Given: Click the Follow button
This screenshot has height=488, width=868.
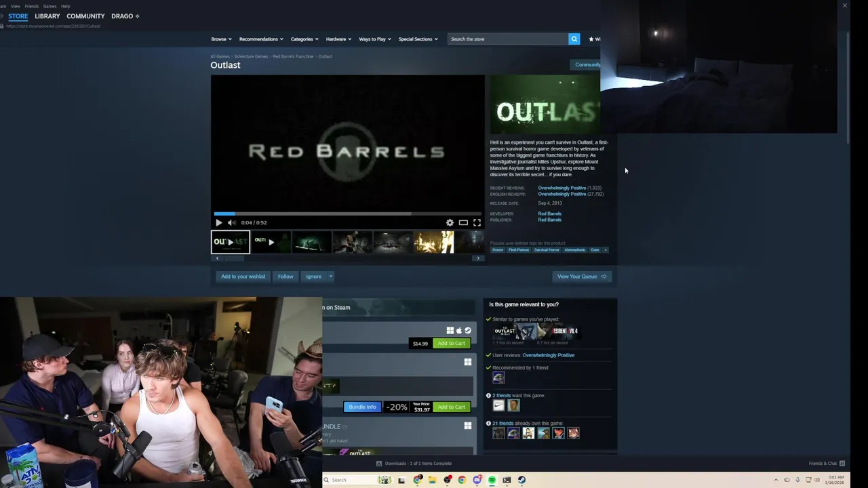Looking at the screenshot, I should coord(285,277).
